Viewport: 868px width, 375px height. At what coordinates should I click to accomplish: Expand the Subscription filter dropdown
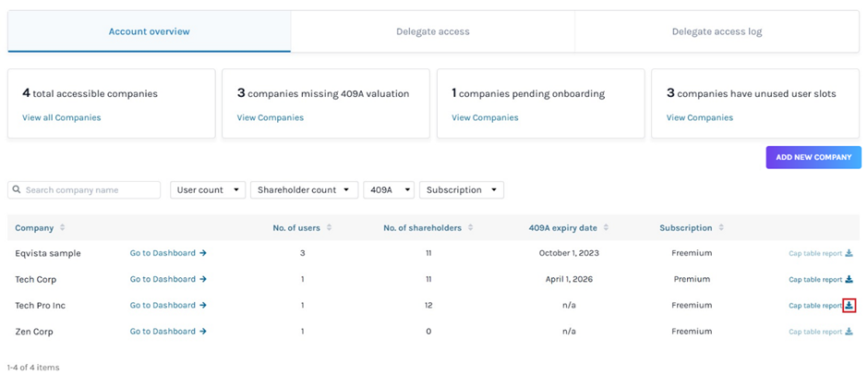(461, 190)
